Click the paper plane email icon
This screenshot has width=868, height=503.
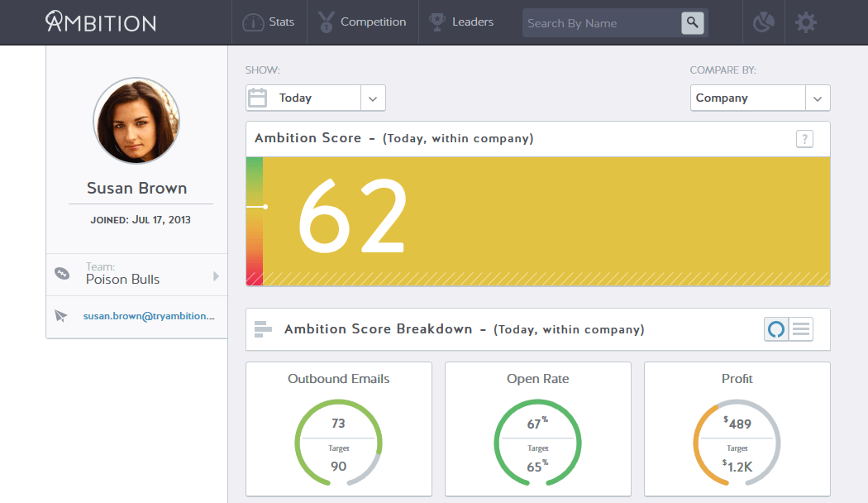[61, 316]
